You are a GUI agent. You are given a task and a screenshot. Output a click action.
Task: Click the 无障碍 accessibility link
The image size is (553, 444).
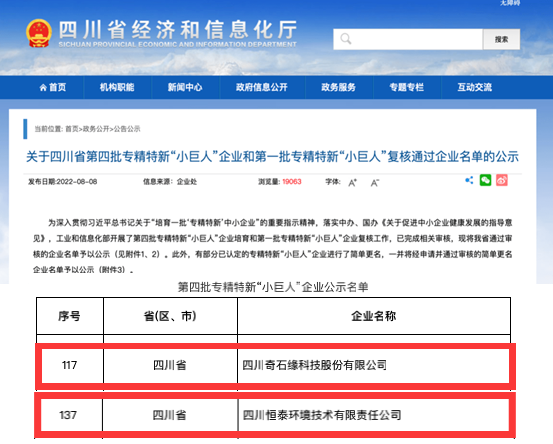510,3
